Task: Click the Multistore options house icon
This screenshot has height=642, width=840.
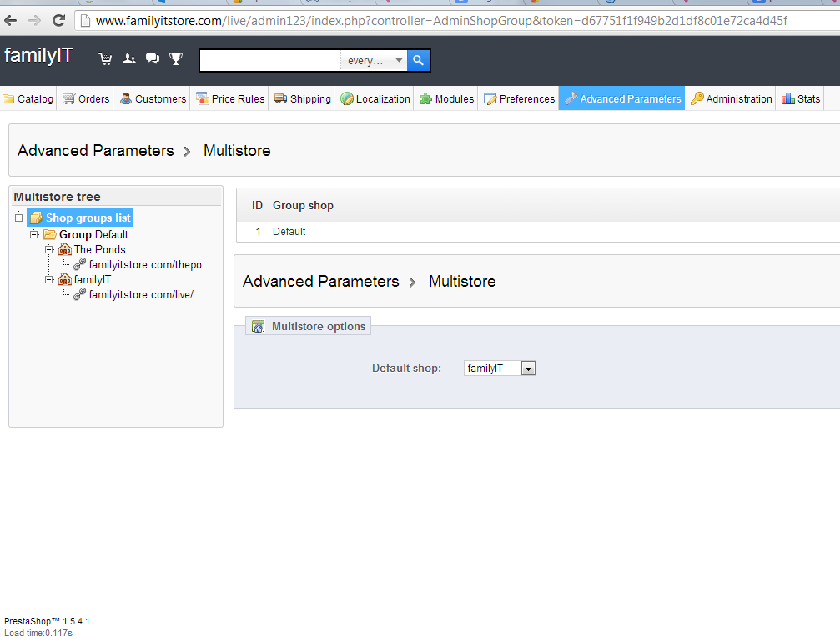Action: coord(259,327)
